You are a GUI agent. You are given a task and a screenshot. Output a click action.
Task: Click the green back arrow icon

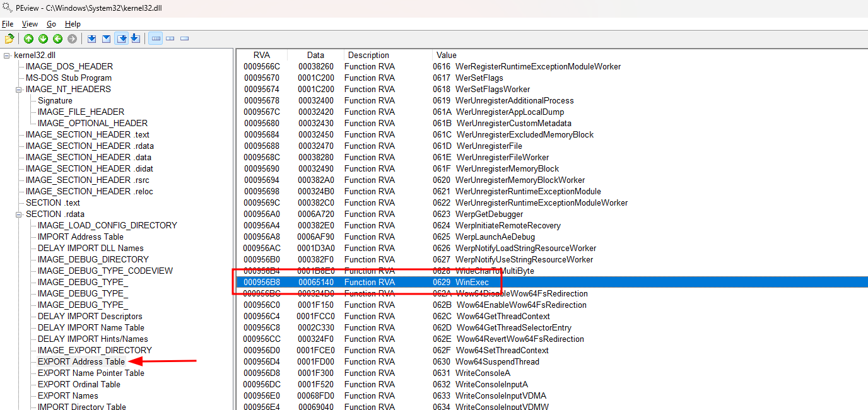(x=57, y=39)
